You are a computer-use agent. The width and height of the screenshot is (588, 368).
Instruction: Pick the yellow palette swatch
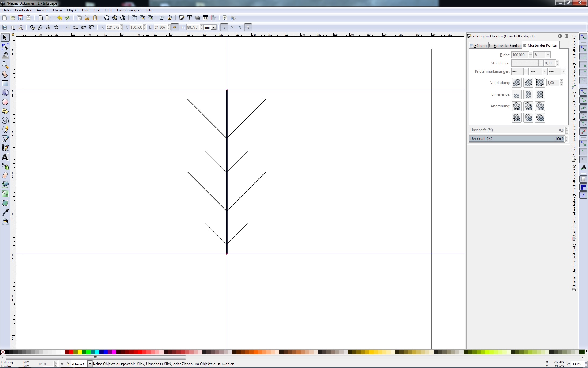tap(80, 352)
